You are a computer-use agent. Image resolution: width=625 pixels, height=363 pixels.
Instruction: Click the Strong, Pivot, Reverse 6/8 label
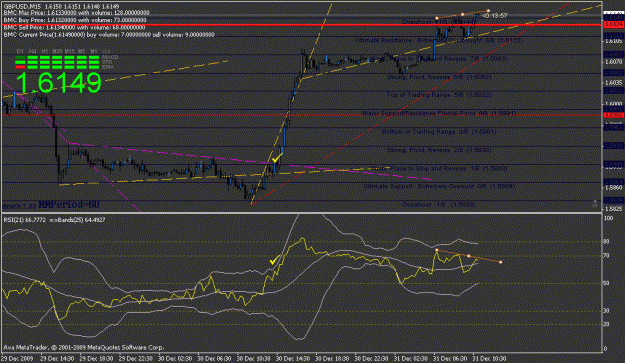[439, 77]
